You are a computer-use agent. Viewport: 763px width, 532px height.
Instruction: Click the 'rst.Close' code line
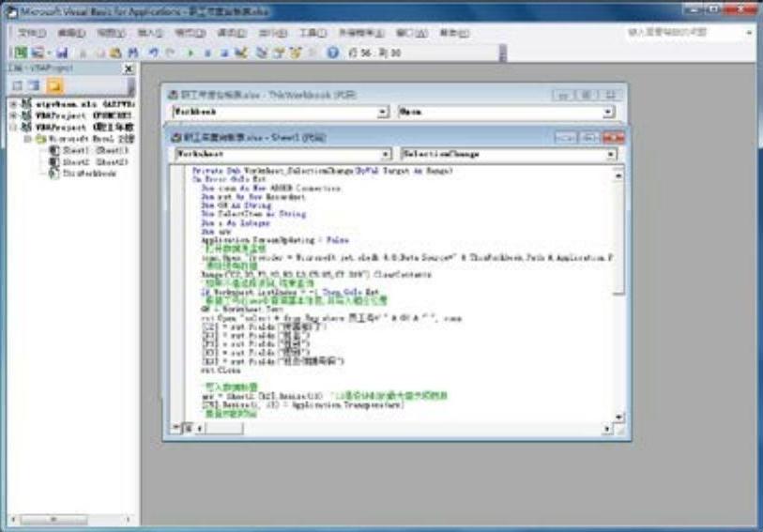(221, 370)
